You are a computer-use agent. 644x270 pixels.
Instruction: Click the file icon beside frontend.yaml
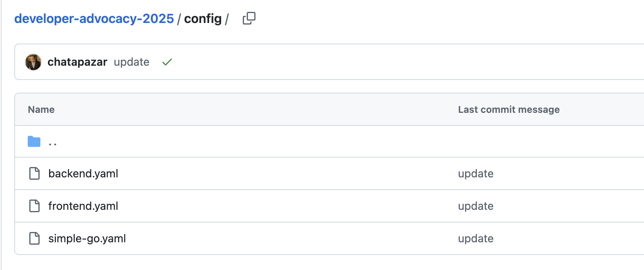click(34, 206)
